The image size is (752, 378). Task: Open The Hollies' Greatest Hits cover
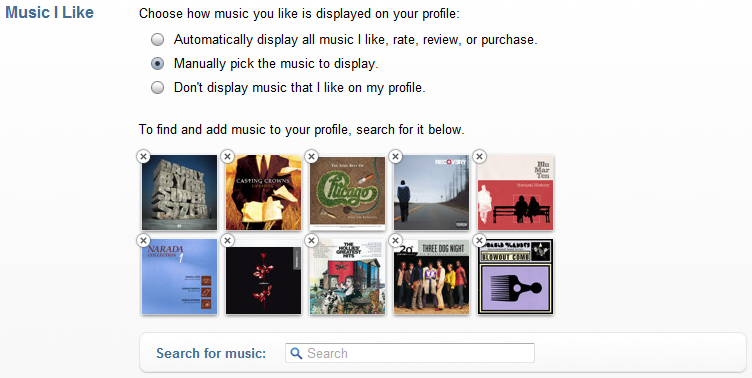[x=347, y=277]
